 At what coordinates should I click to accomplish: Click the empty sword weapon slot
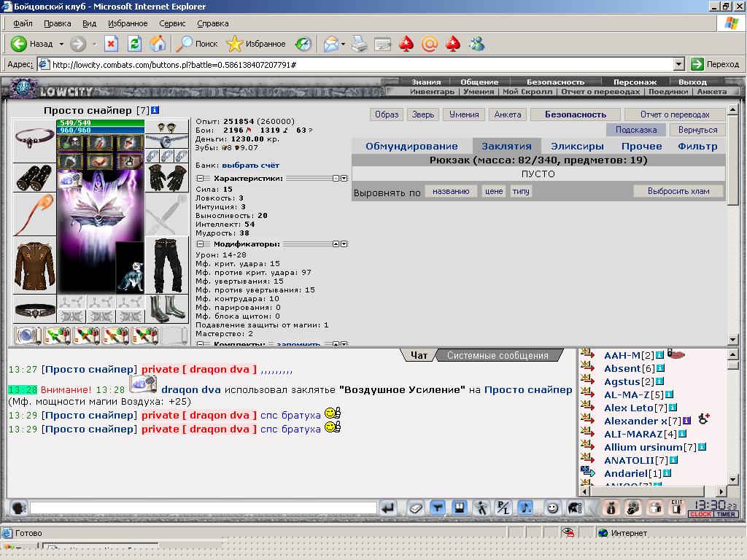point(167,214)
